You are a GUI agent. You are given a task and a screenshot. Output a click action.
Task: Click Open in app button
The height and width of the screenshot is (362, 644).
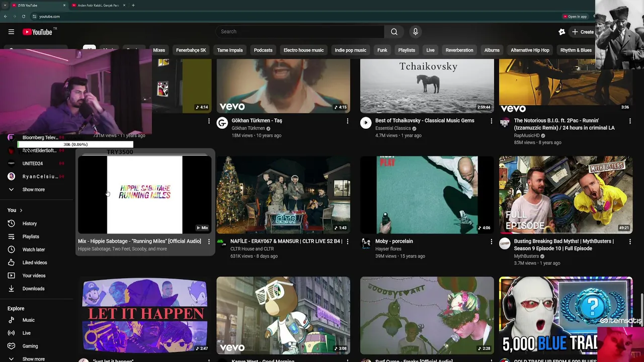(x=575, y=16)
